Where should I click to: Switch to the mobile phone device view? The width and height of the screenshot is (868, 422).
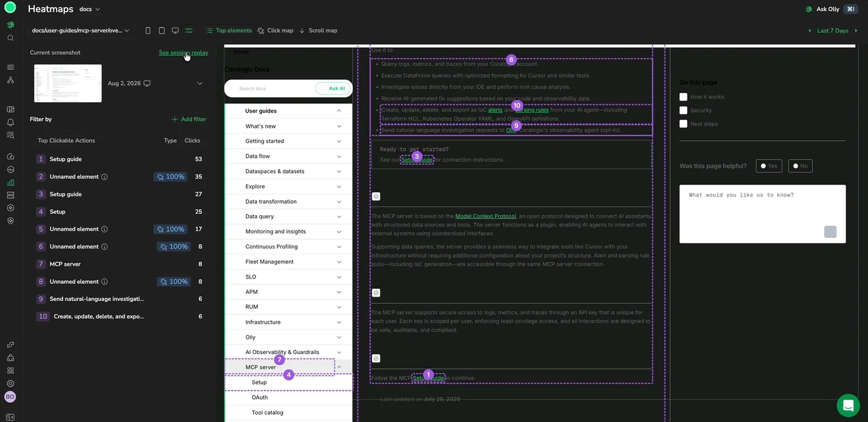tap(148, 30)
